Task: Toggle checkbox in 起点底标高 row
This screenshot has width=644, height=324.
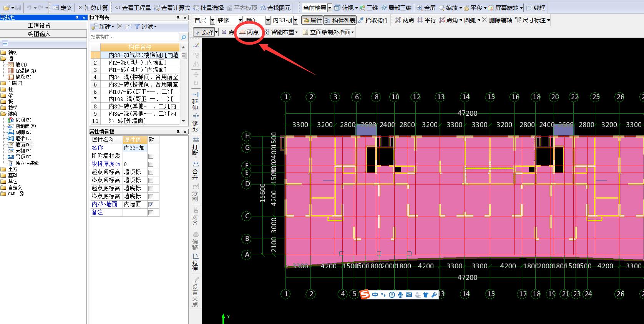Action: (151, 188)
